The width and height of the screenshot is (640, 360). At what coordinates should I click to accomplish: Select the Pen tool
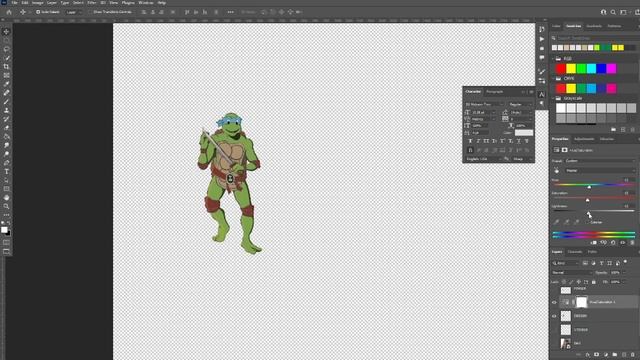[x=6, y=163]
